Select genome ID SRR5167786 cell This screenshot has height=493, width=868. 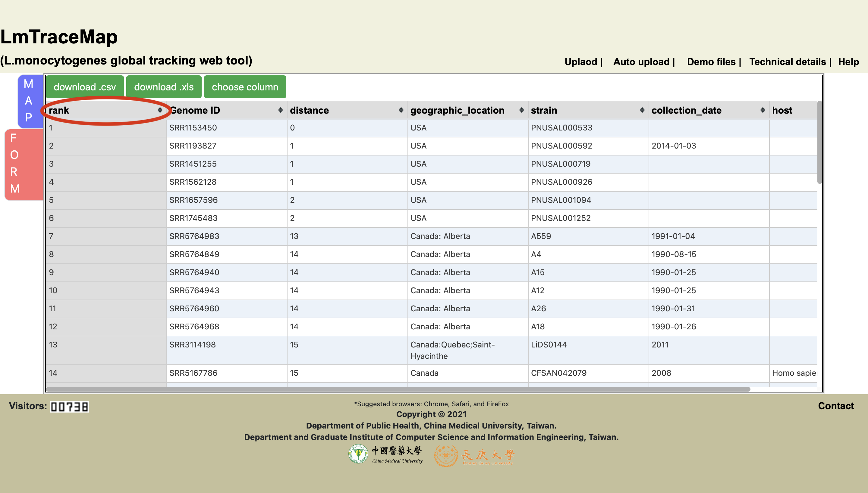227,373
